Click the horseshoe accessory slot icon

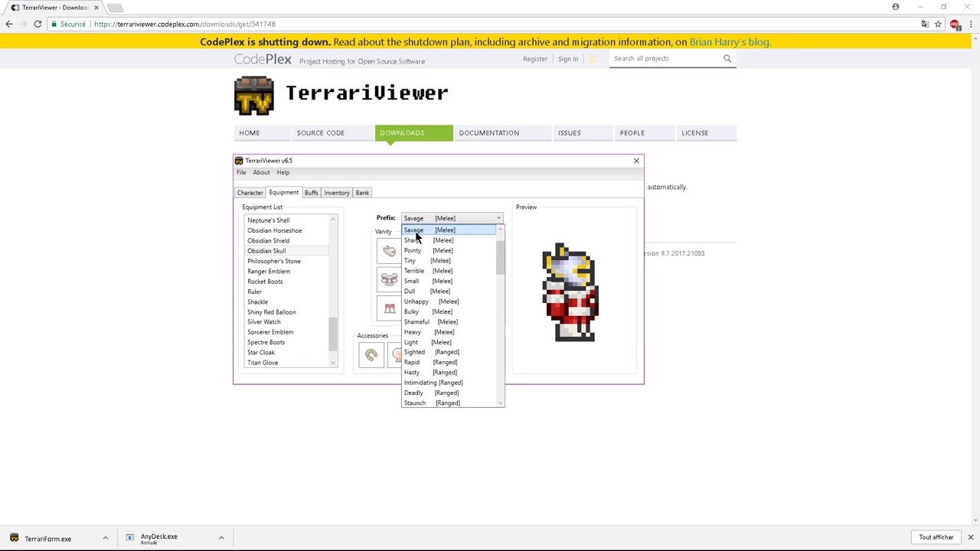371,355
